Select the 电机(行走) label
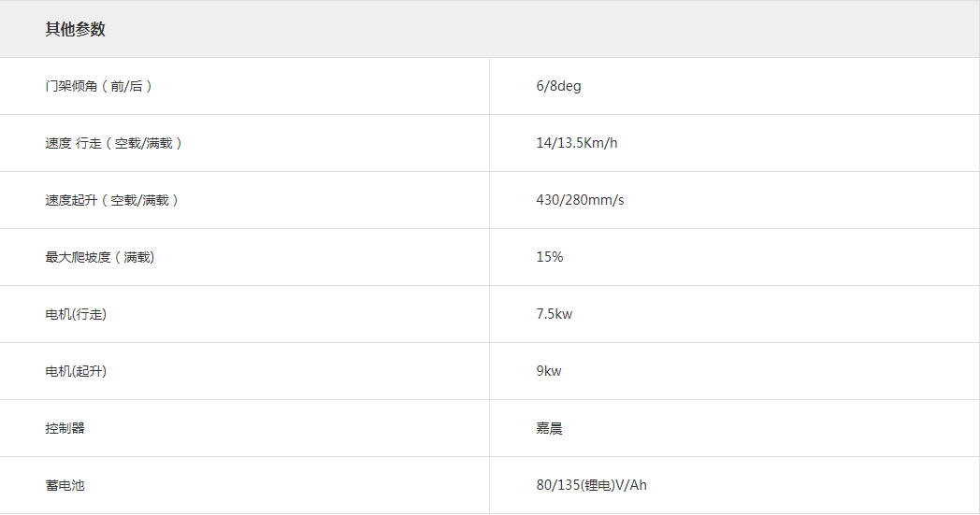980x515 pixels. [76, 314]
